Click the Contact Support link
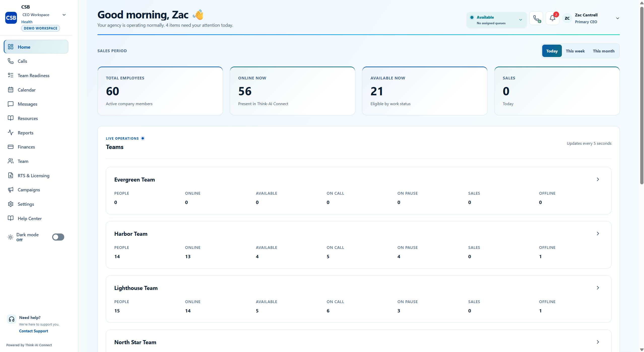This screenshot has width=644, height=352. (34, 331)
